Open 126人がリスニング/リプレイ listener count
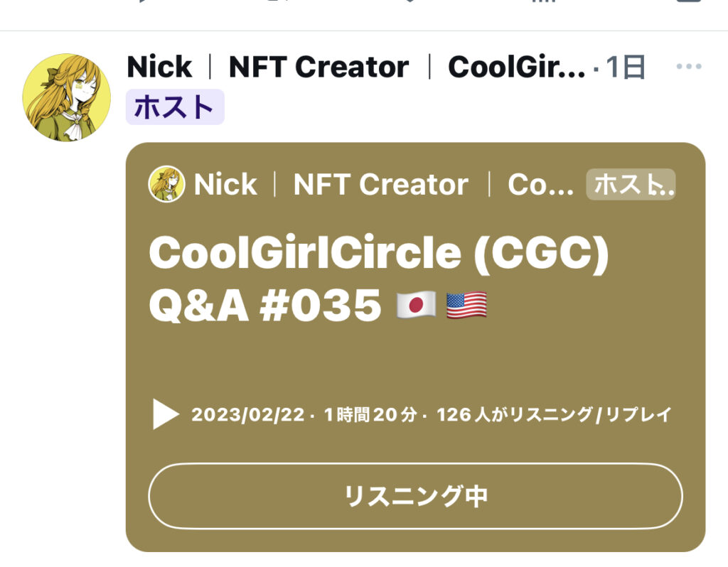 click(554, 414)
